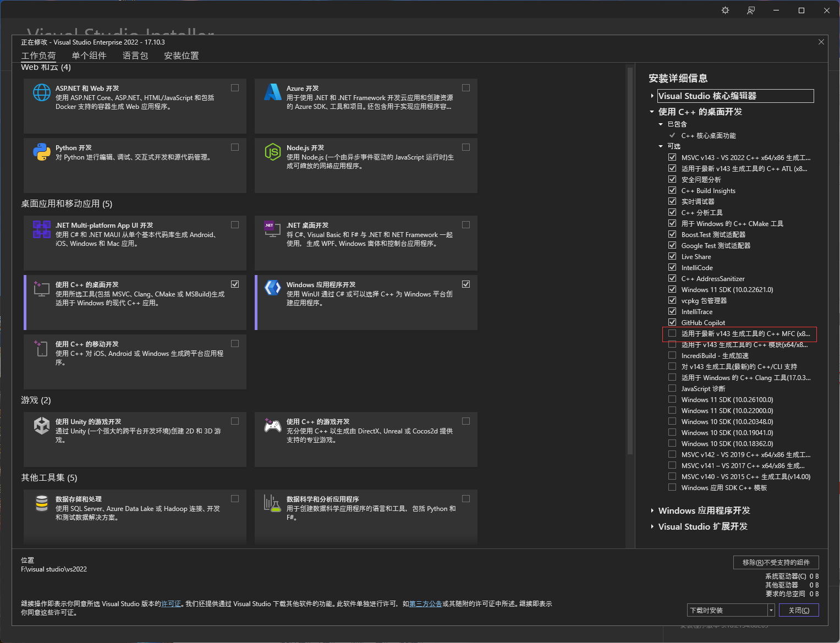Click the Azure development logo icon

(273, 92)
